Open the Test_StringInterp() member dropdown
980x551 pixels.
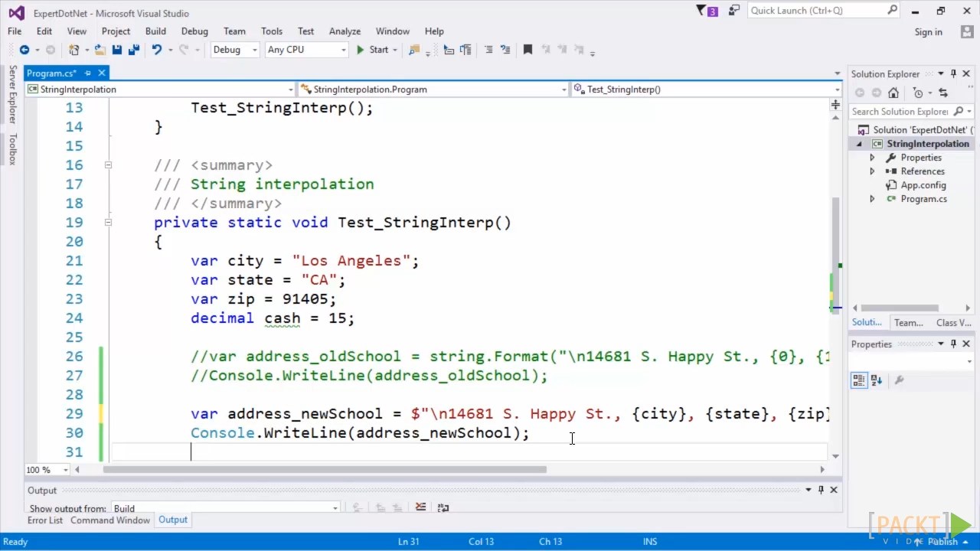click(x=707, y=90)
